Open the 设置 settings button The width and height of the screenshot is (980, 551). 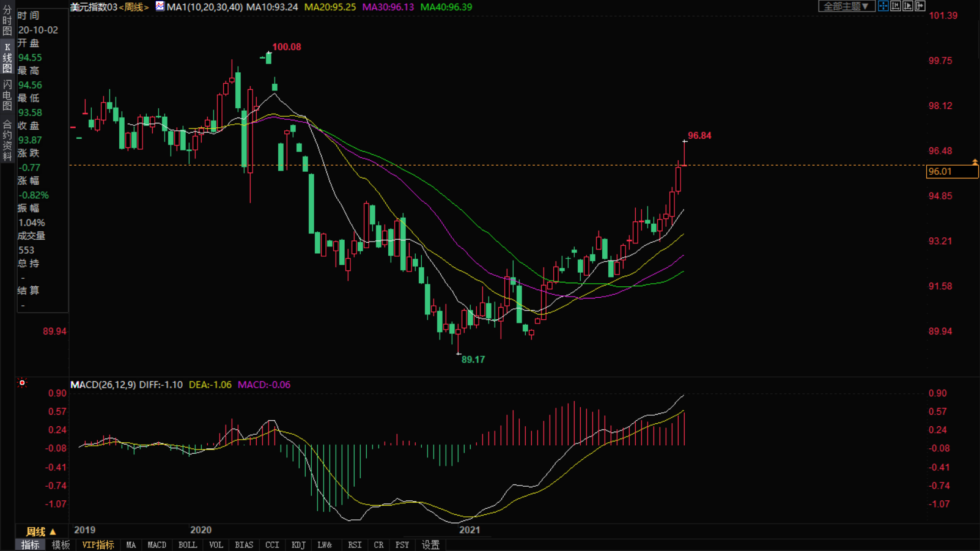pos(430,545)
